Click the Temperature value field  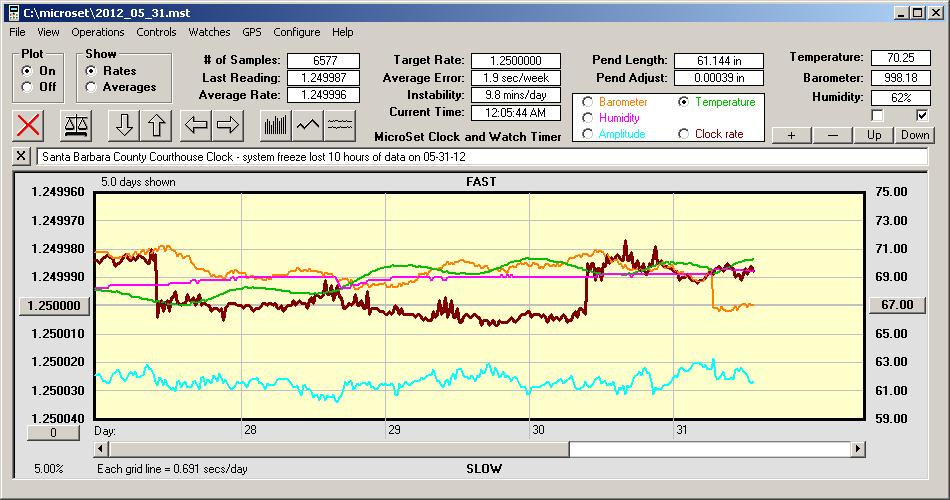pos(900,58)
